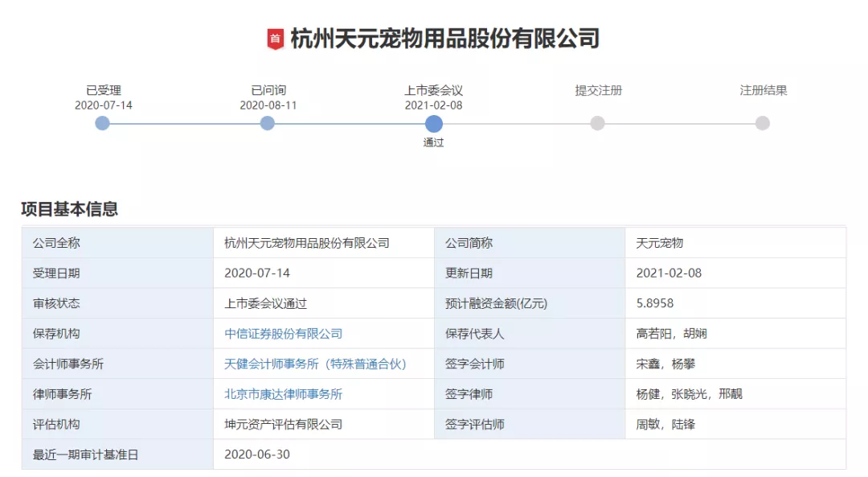Click the date 2021-02-08 under 上市委会议
The height and width of the screenshot is (477, 868).
(x=433, y=105)
